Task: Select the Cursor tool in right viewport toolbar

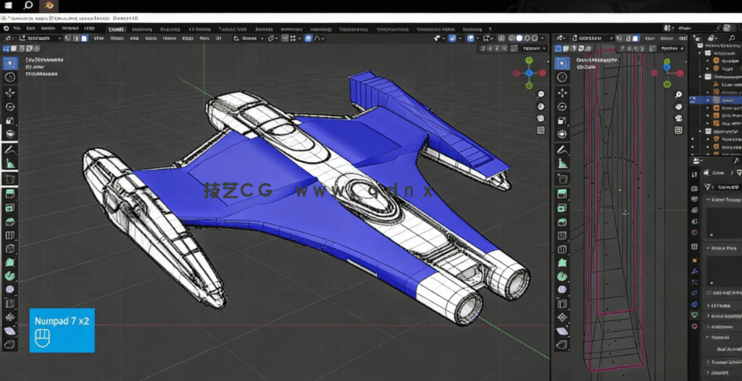Action: pos(562,77)
